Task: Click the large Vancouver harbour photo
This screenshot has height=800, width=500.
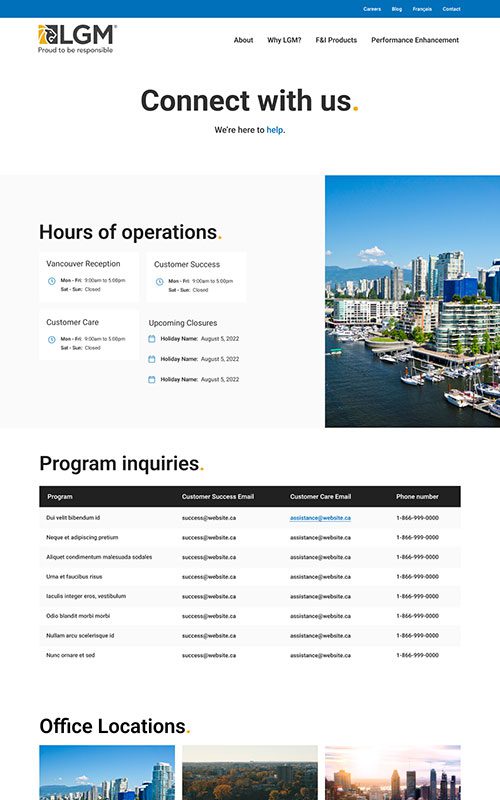Action: (412, 302)
